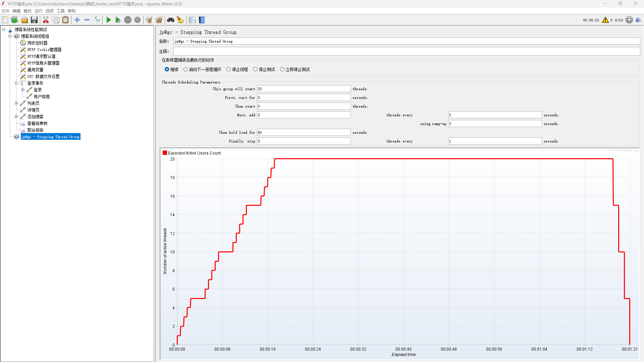The image size is (644, 362).
Task: Click the 'This group will start' threads field
Action: pos(304,89)
